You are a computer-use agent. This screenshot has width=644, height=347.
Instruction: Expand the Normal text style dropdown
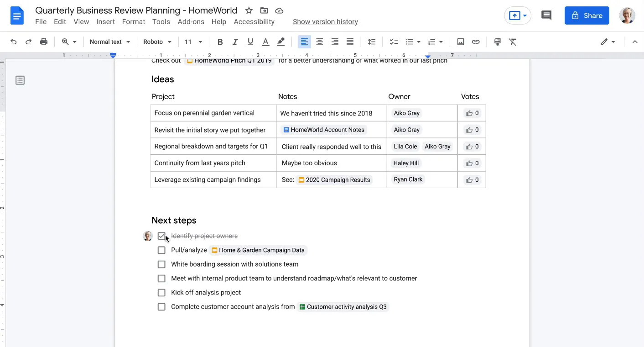[110, 42]
